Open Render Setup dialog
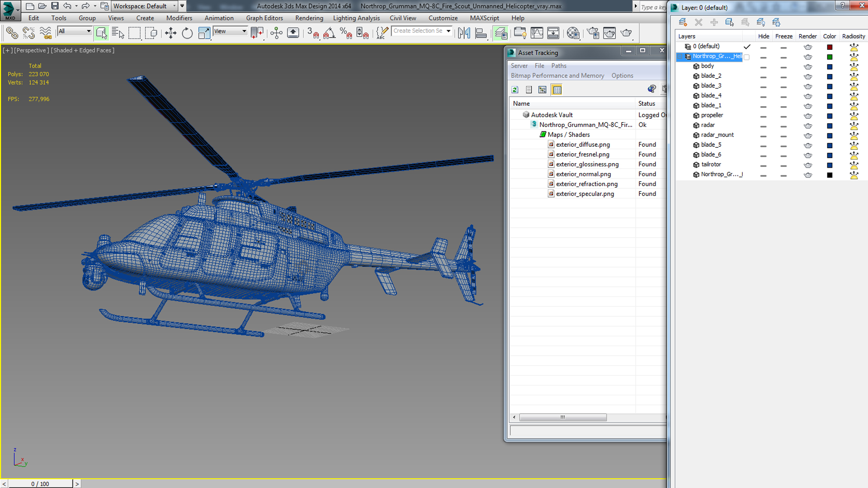 tap(593, 33)
